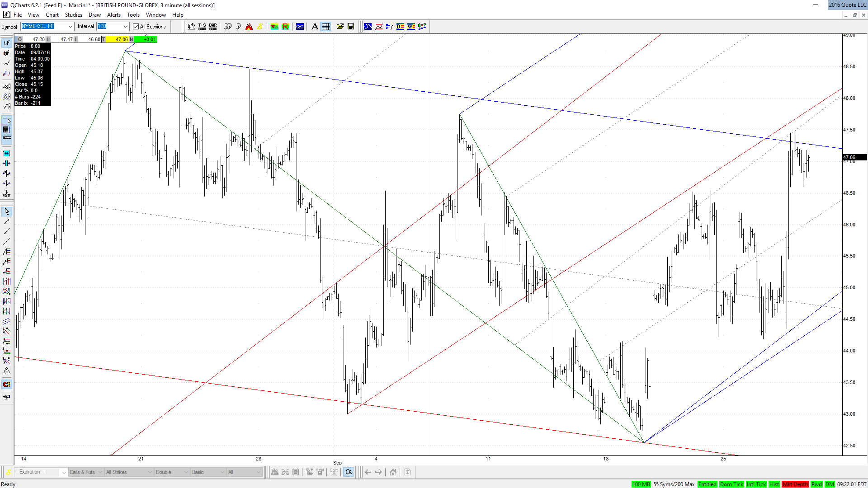
Task: Click the yellow delta options icon
Action: (260, 27)
